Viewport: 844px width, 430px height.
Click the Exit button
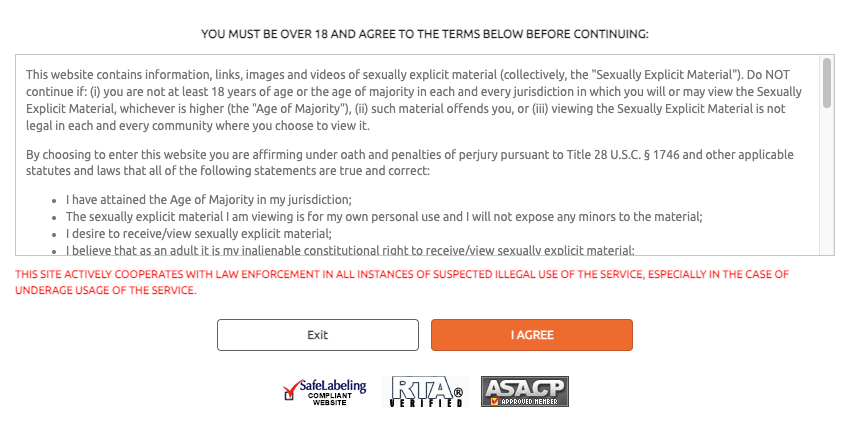[318, 335]
